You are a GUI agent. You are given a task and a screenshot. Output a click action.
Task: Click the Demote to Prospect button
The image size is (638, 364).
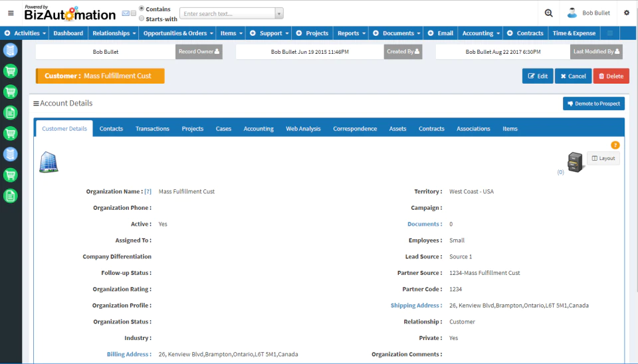point(593,104)
